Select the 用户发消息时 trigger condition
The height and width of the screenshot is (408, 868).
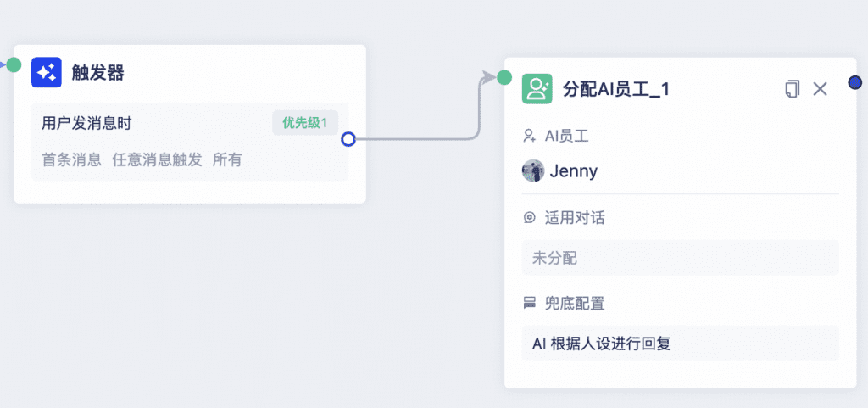(86, 123)
